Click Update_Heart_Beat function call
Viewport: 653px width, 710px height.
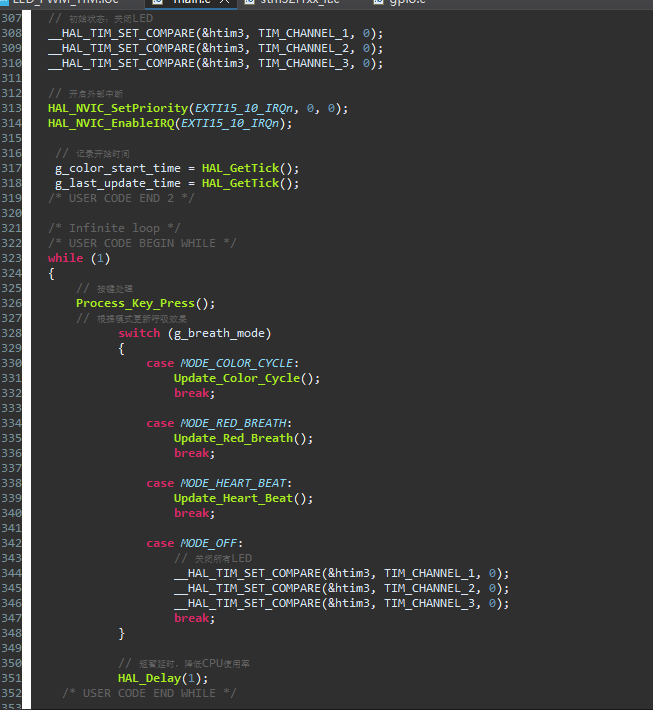233,498
